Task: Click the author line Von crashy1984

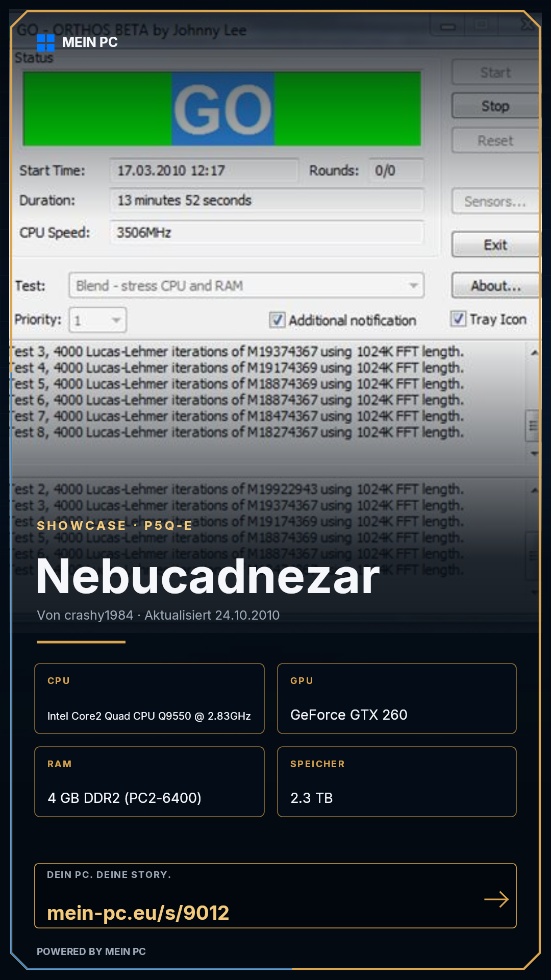Action: pyautogui.click(x=158, y=615)
